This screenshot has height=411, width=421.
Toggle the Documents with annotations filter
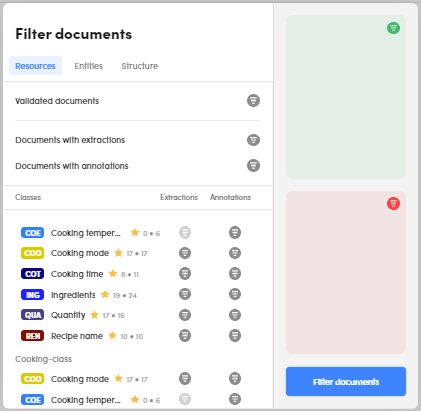[x=253, y=165]
